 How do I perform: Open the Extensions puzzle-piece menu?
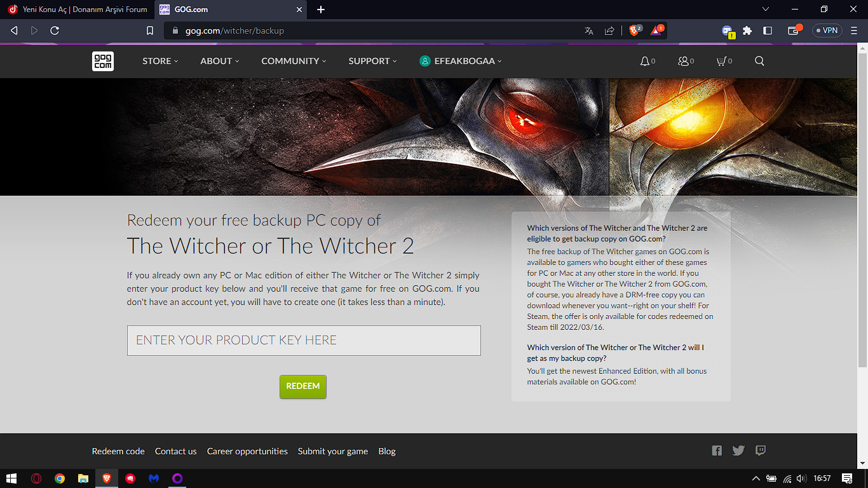pos(747,30)
